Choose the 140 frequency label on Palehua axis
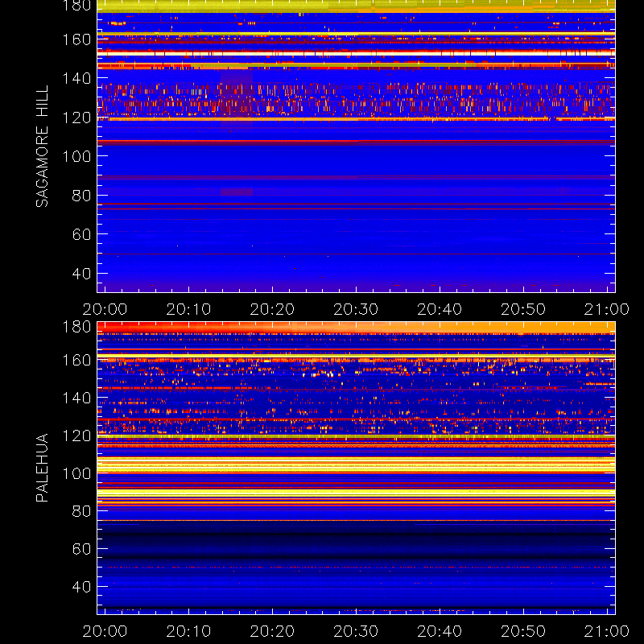 (76, 398)
